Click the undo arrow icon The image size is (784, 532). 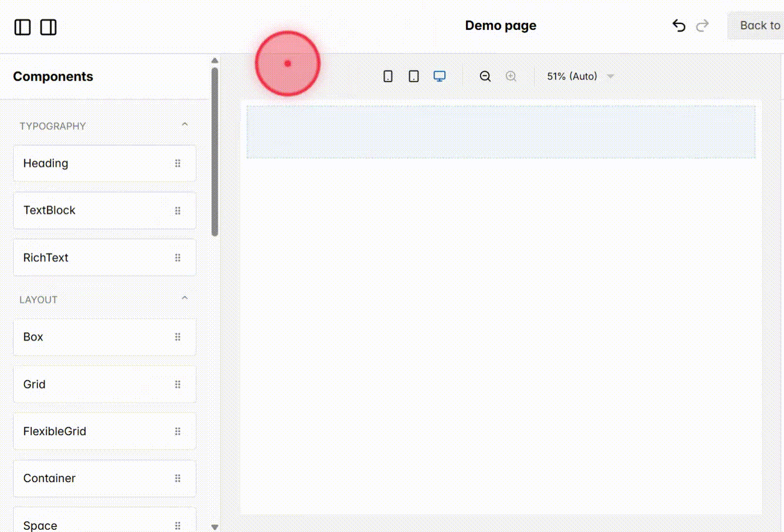pyautogui.click(x=678, y=26)
